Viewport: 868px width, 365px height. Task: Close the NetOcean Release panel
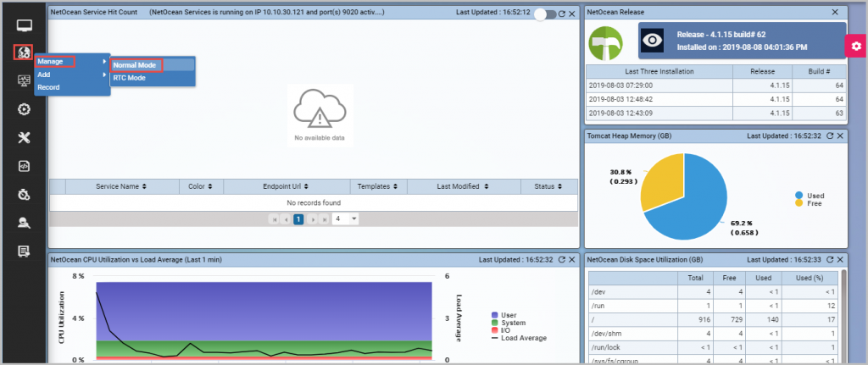pyautogui.click(x=835, y=12)
